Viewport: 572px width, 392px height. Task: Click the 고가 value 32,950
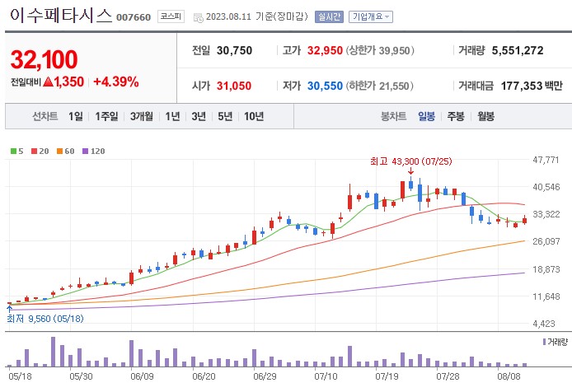point(325,50)
